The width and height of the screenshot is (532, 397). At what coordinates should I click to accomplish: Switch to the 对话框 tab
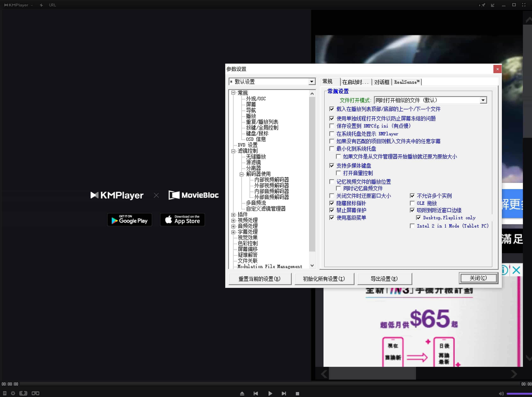[x=382, y=82]
